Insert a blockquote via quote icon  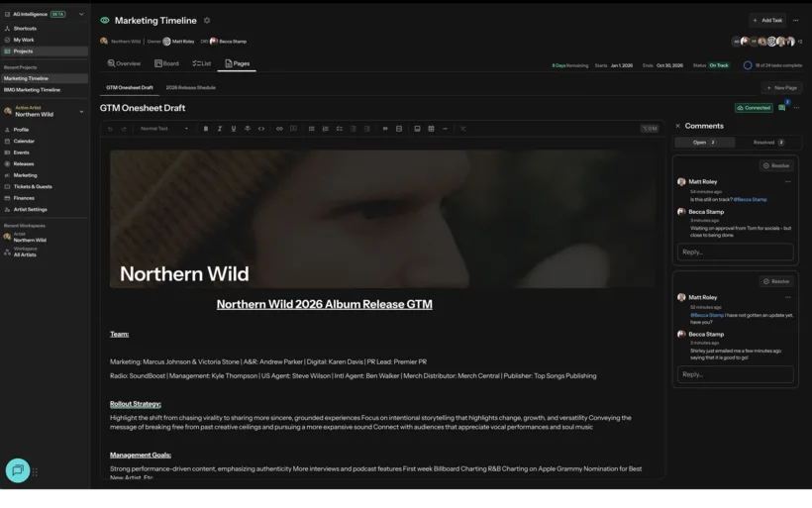click(385, 129)
